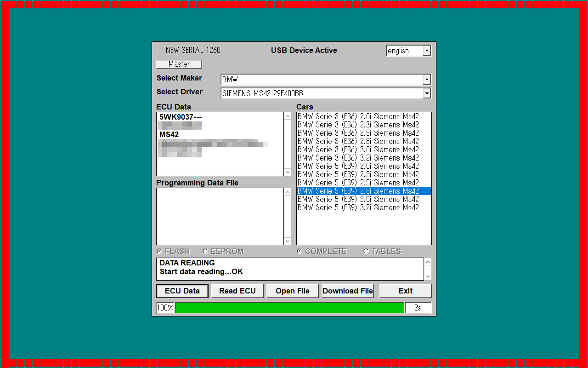
Task: Select BMW Serie 5 (E39) 3.2i Siemens Ms42
Action: pos(364,207)
